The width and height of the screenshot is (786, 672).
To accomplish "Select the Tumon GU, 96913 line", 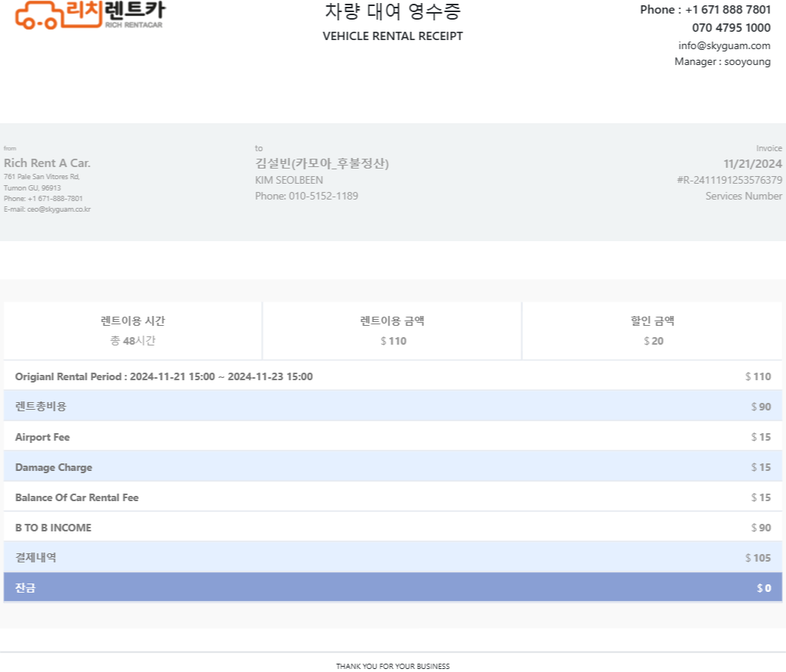I will (32, 187).
